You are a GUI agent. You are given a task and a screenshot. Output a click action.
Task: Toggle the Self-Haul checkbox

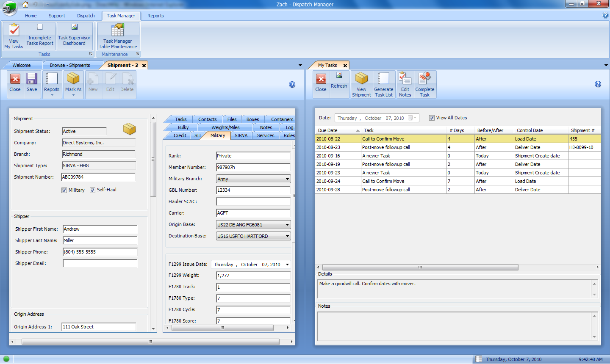92,190
